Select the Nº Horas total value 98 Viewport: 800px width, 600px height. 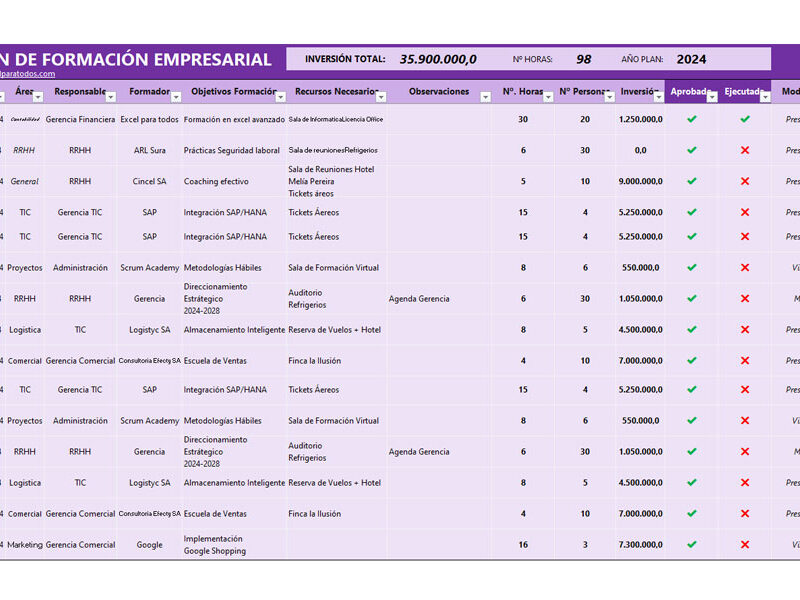coord(584,60)
